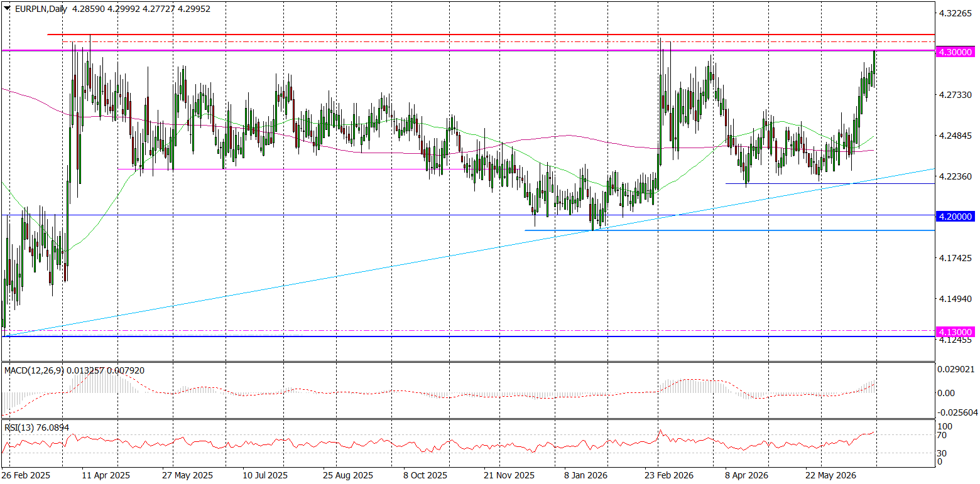The image size is (980, 484).
Task: Click the RSI 70 level scale label
Action: coord(942,435)
